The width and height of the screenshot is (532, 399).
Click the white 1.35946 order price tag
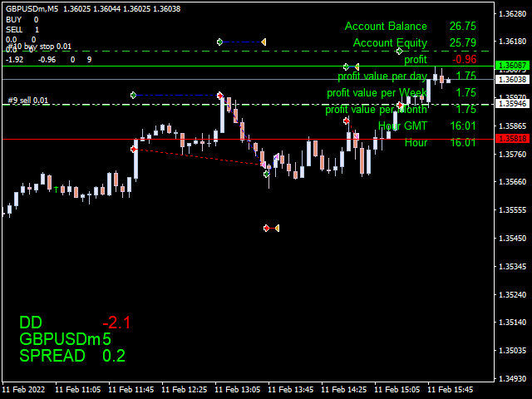(512, 104)
